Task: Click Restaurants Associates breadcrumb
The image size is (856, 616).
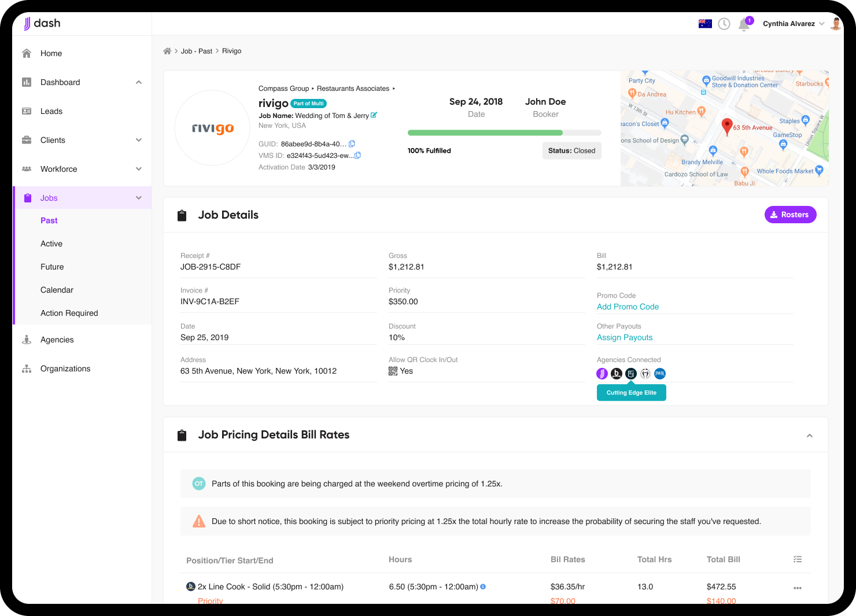Action: point(353,88)
